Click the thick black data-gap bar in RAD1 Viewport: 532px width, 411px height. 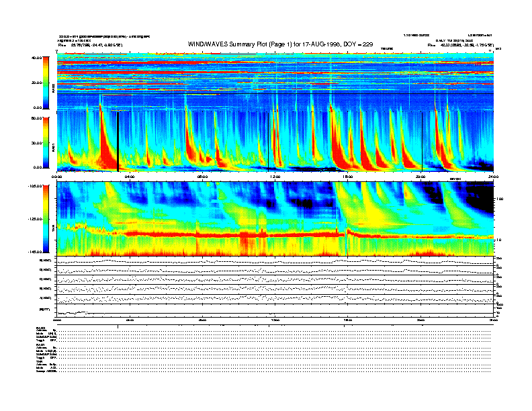(x=118, y=142)
